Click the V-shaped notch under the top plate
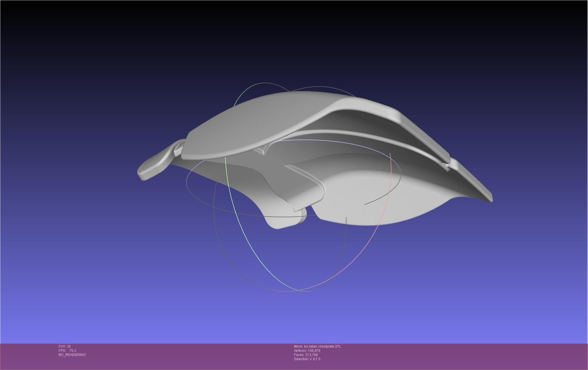This screenshot has width=588, height=370. pos(263,151)
